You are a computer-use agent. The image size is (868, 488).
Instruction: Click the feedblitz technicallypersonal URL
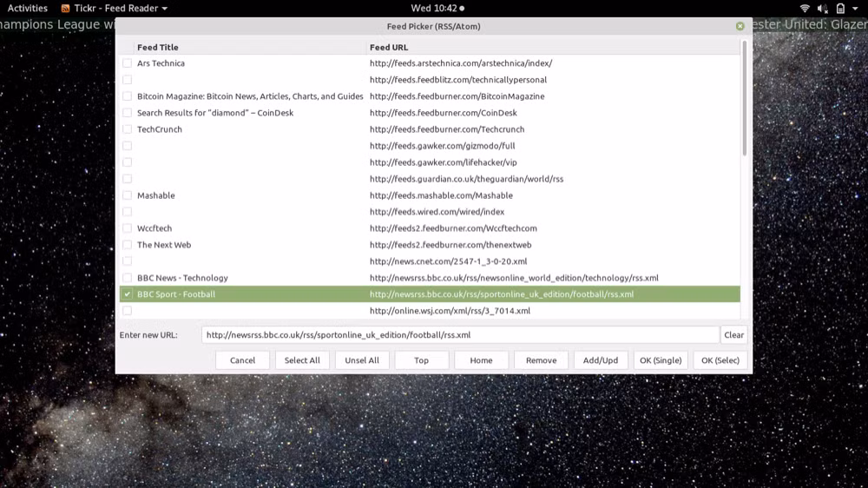pyautogui.click(x=458, y=80)
